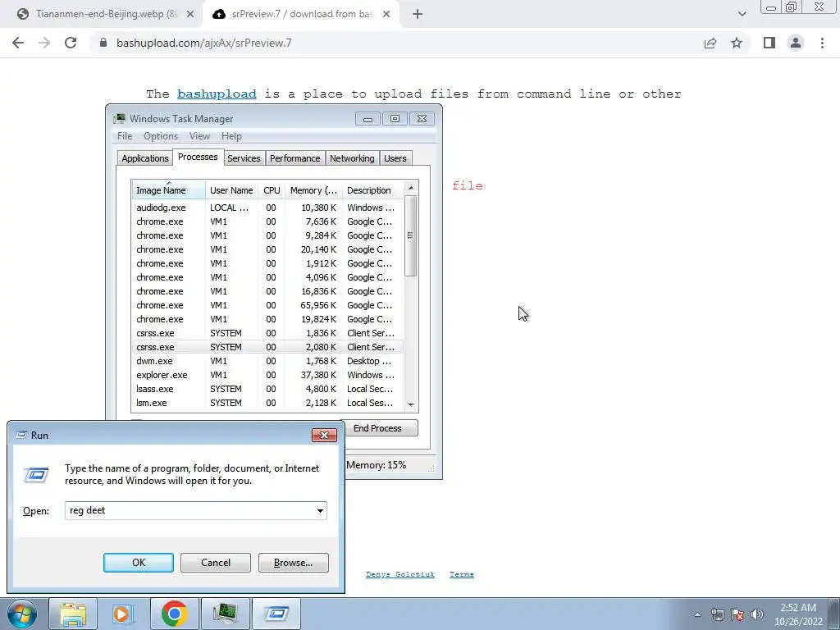Open Chrome from taskbar

tap(174, 614)
